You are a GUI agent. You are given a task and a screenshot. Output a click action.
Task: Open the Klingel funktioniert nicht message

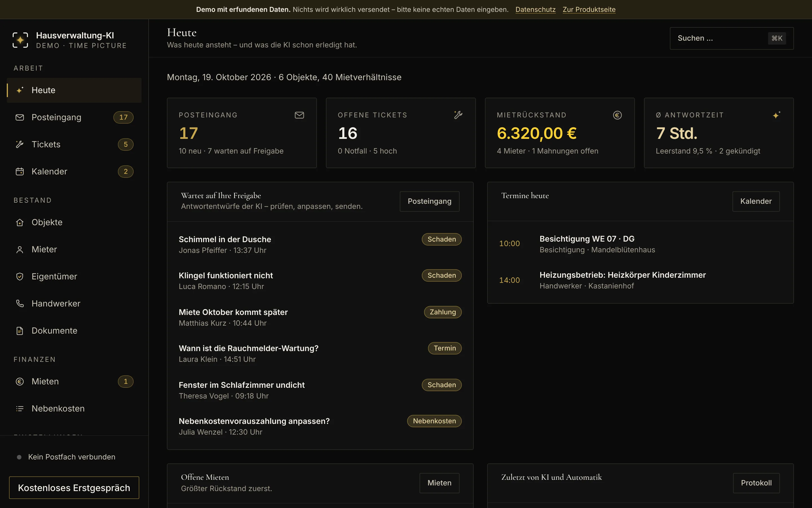tap(320, 281)
